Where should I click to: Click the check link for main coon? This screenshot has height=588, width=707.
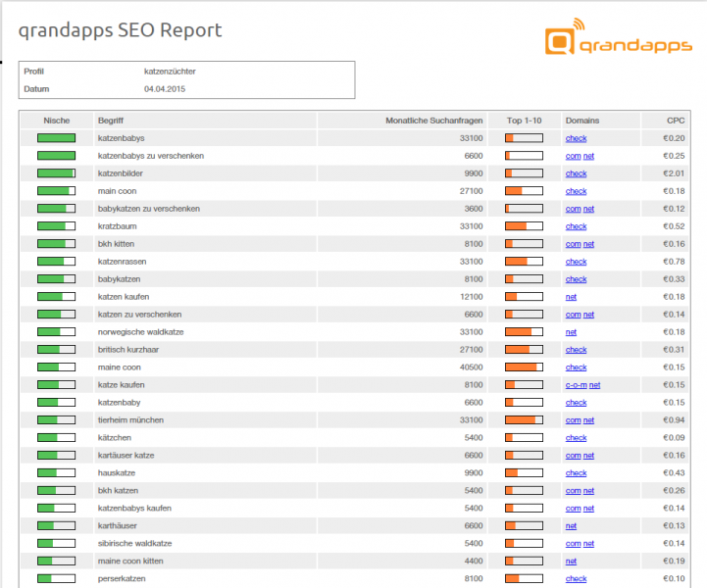576,191
